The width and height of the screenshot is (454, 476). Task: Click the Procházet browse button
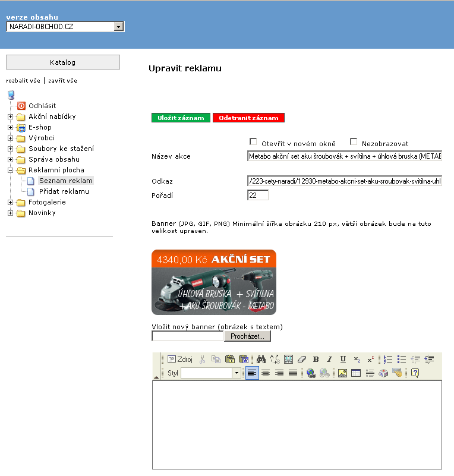tap(247, 336)
